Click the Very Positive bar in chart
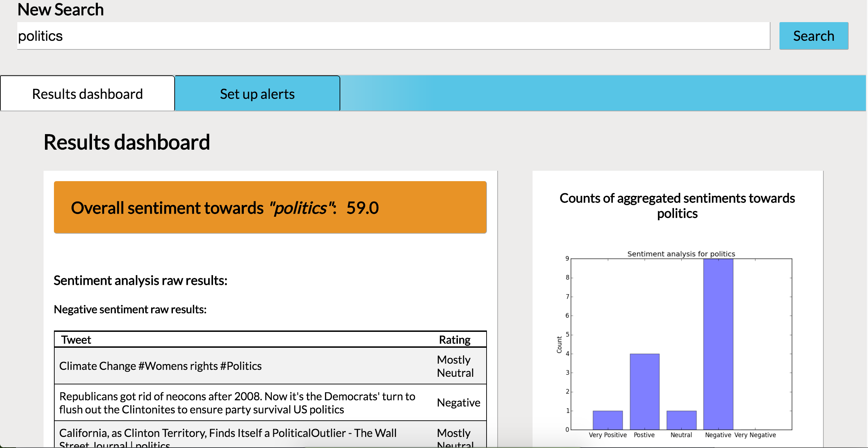This screenshot has height=448, width=868. [x=608, y=420]
